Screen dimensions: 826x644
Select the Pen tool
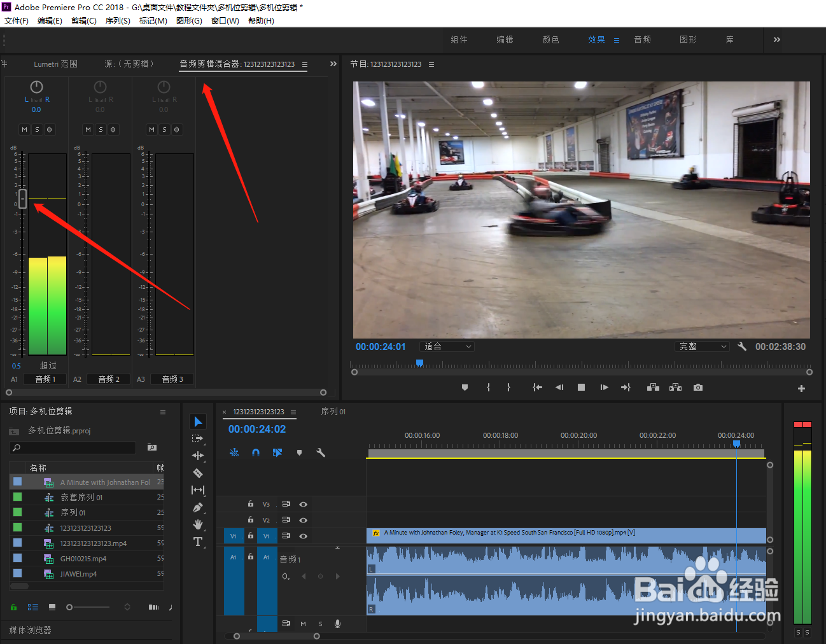click(x=198, y=507)
